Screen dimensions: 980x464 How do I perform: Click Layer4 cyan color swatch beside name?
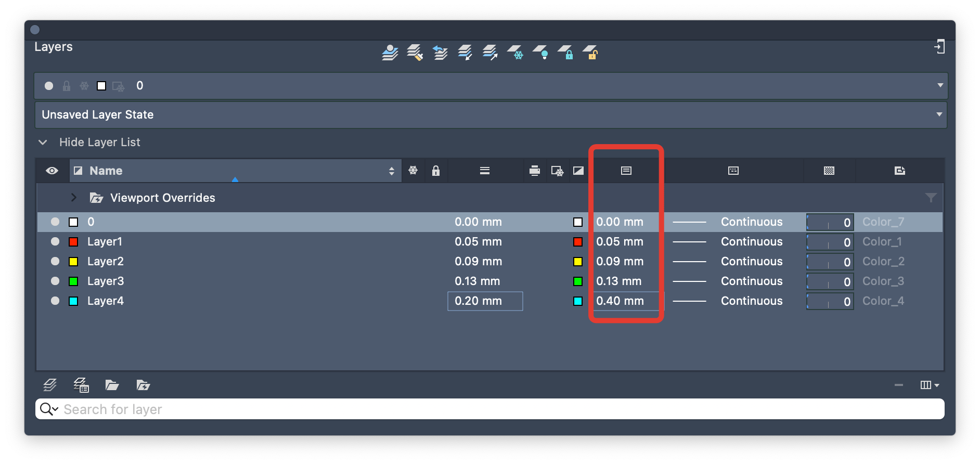pyautogui.click(x=73, y=301)
